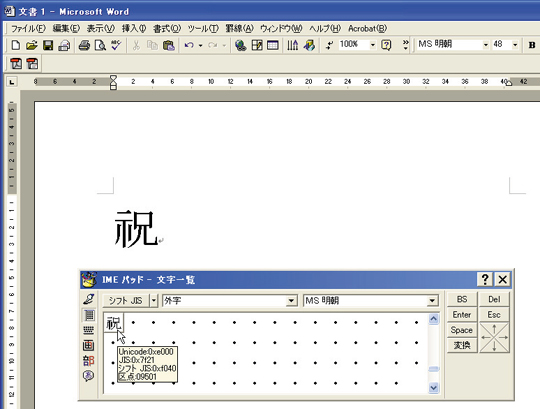The width and height of the screenshot is (540, 409).
Task: Redo the last undone action
Action: coord(212,45)
